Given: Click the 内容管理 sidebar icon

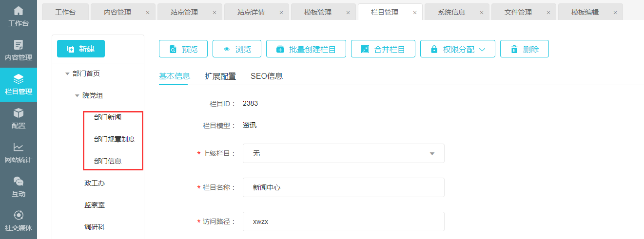Looking at the screenshot, I should [18, 45].
